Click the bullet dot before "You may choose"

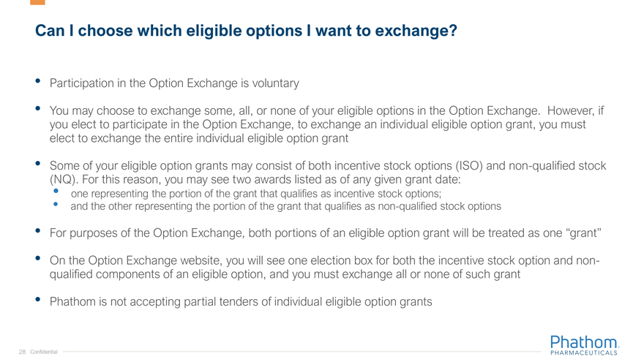[38, 109]
